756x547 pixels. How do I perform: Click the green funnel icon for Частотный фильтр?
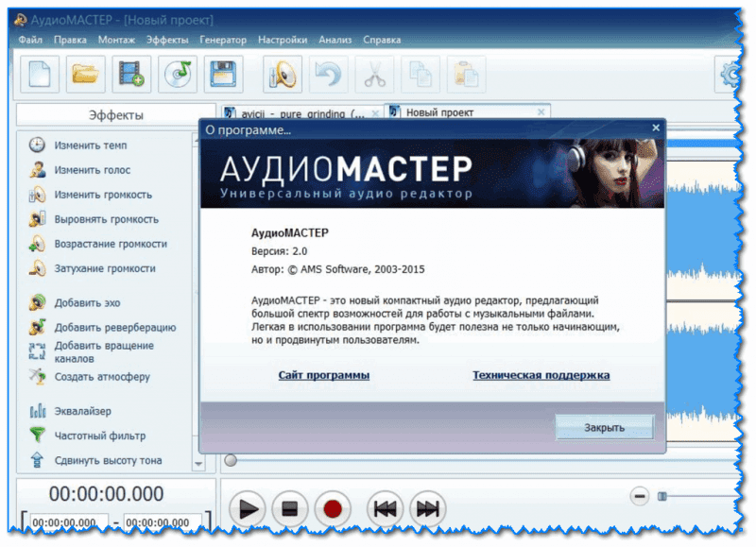[x=37, y=436]
